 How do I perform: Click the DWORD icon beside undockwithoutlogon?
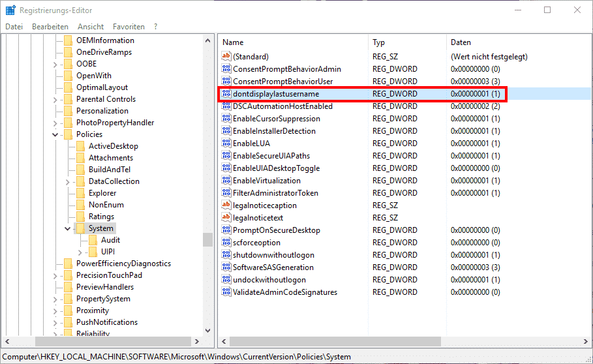click(x=226, y=280)
